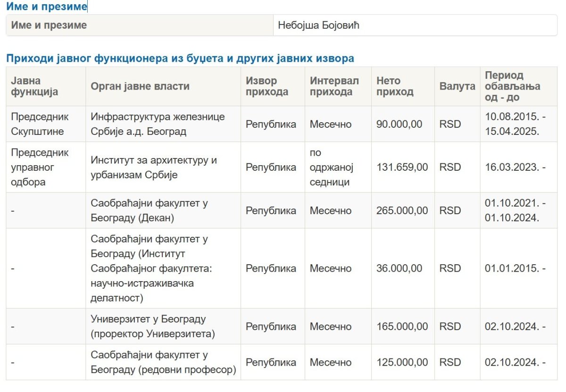Click the 'Валута' column header
This screenshot has height=392, width=566.
[x=457, y=86]
